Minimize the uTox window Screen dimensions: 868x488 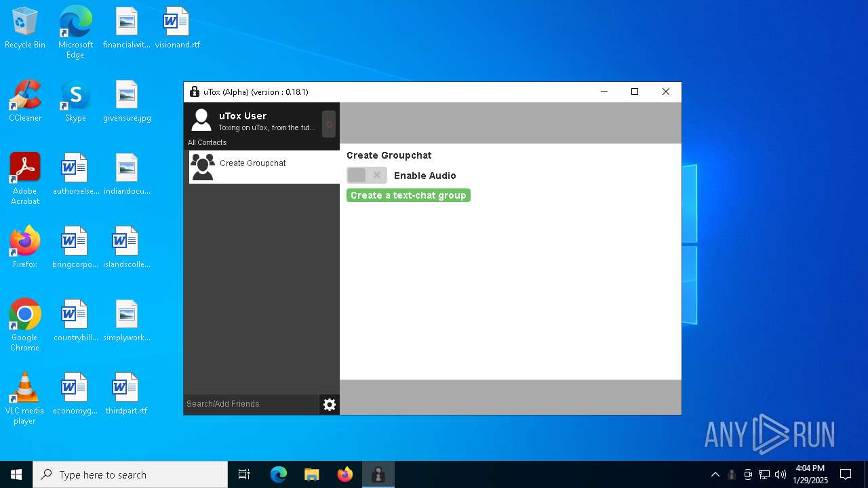click(x=604, y=92)
